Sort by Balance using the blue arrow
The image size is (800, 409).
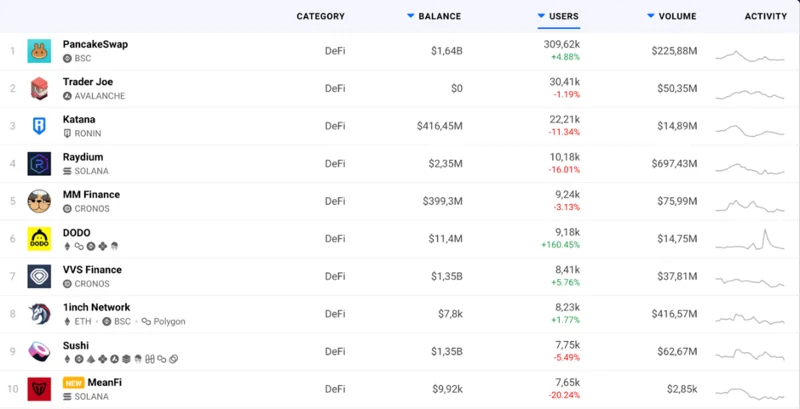[x=411, y=16]
